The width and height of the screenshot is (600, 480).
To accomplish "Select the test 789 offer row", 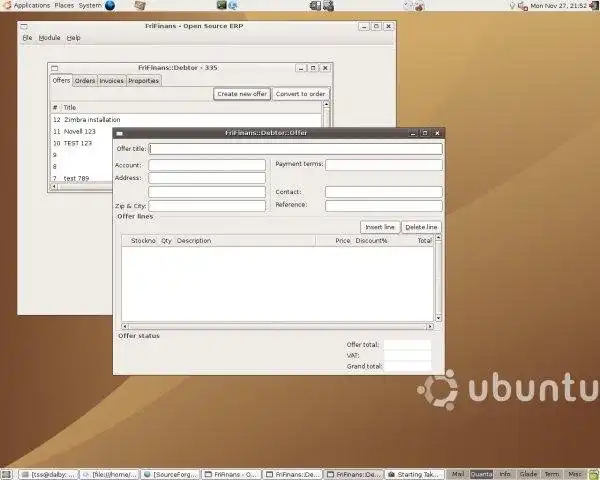I will click(82, 178).
